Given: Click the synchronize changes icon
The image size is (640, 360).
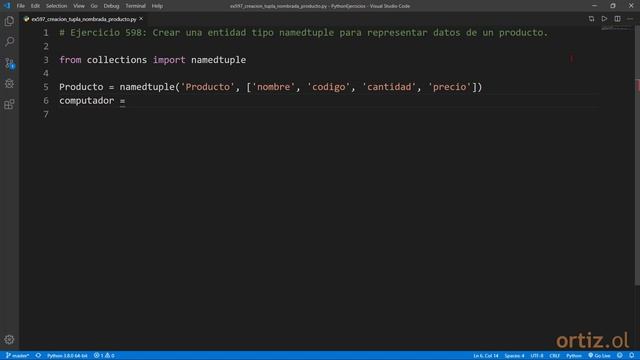Looking at the screenshot, I should pyautogui.click(x=38, y=356).
